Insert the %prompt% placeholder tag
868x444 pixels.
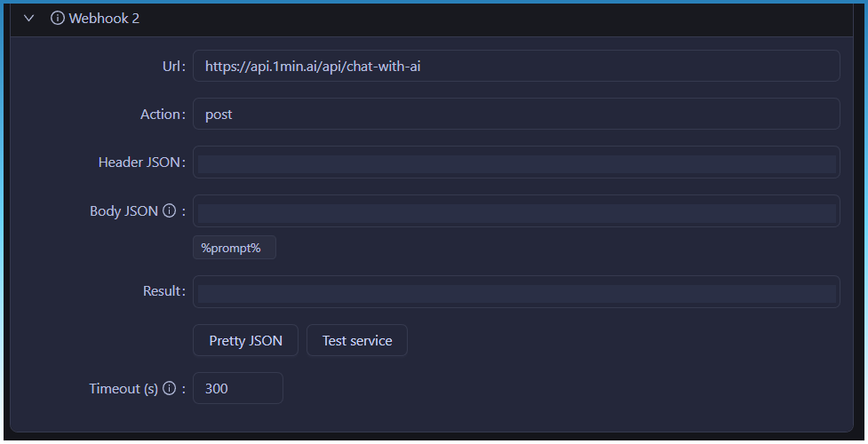(234, 248)
